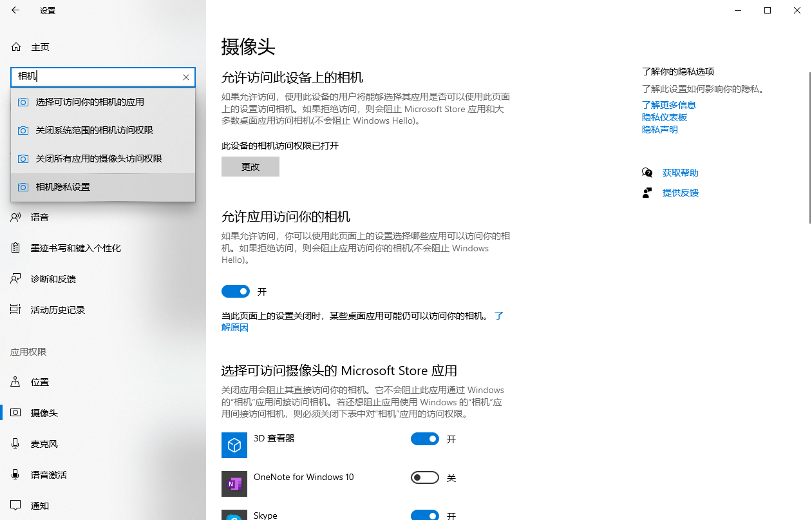Open the 位置 permission page
The image size is (812, 520).
[40, 382]
